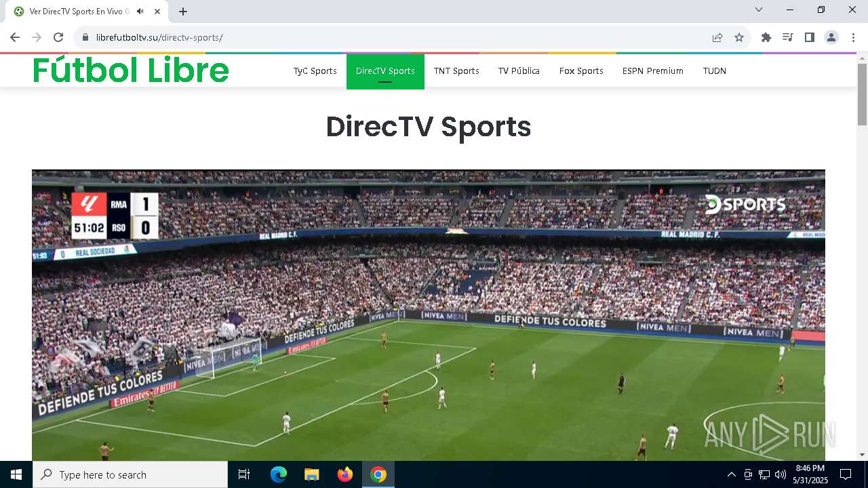The image size is (868, 488).
Task: Open Task View on taskbar
Action: coord(244,474)
